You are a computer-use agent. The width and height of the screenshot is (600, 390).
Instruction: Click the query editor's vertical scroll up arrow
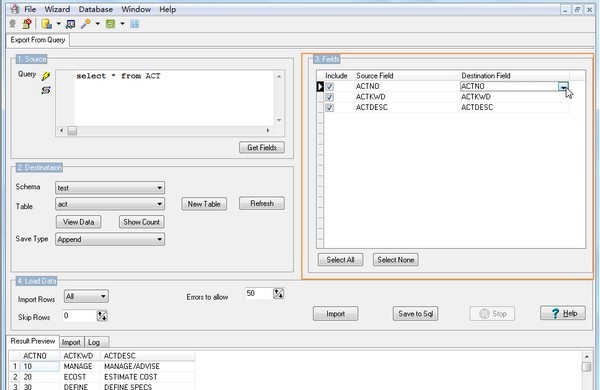pos(279,77)
